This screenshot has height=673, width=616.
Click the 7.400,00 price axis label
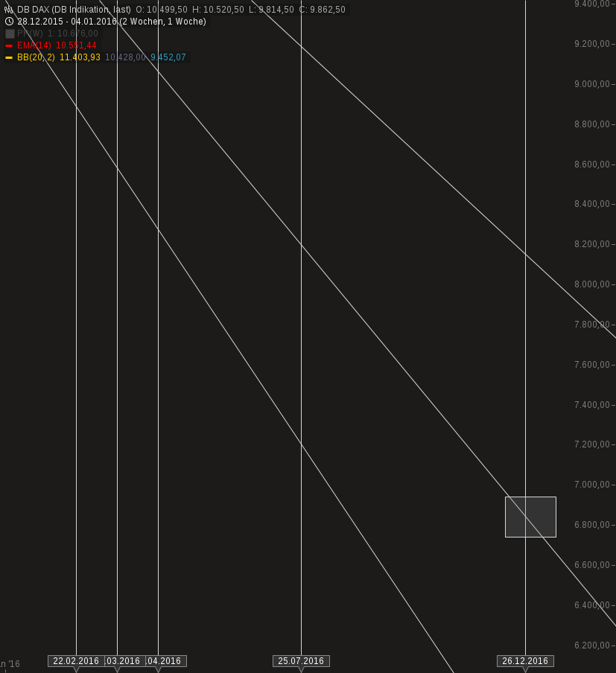coord(592,405)
